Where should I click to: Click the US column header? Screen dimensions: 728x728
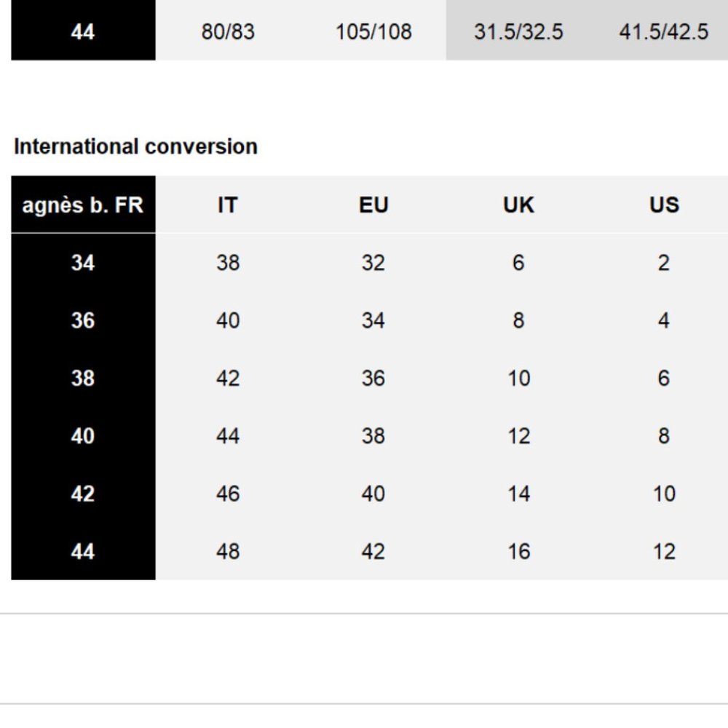(664, 205)
